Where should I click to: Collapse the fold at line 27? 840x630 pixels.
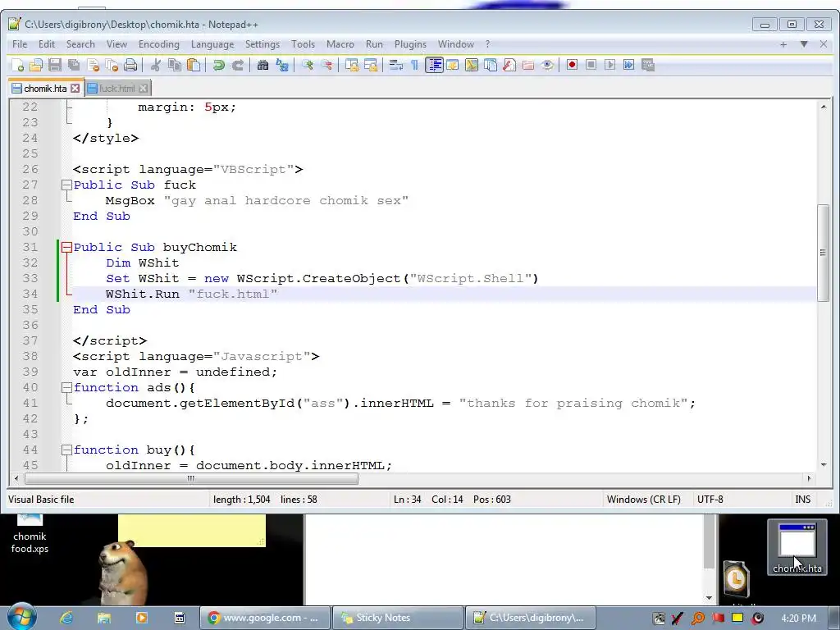pos(66,185)
